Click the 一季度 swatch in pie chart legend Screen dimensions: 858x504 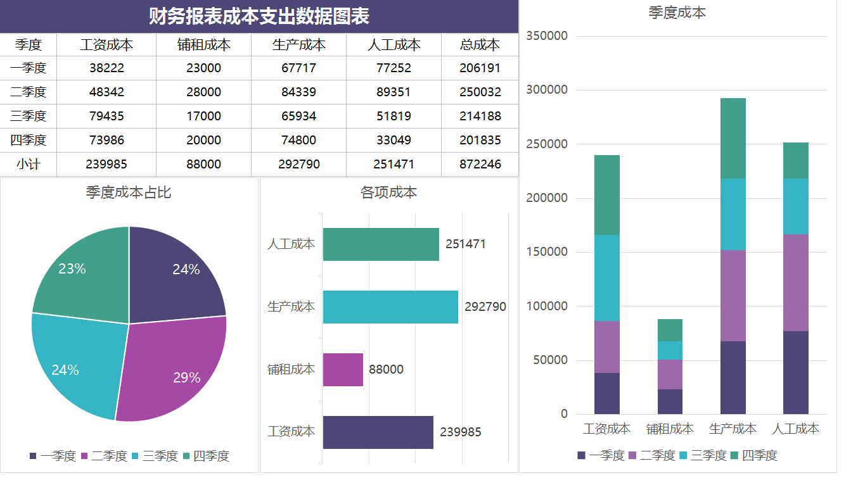click(x=33, y=456)
